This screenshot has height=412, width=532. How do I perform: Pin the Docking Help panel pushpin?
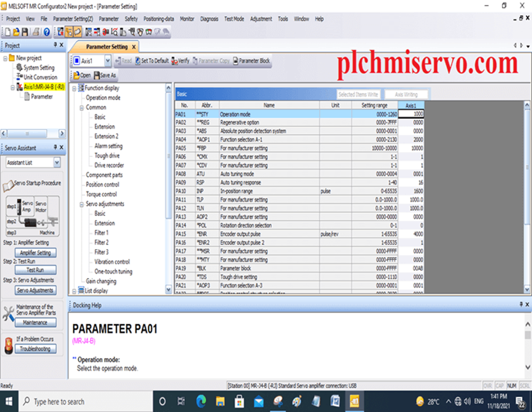coord(521,304)
